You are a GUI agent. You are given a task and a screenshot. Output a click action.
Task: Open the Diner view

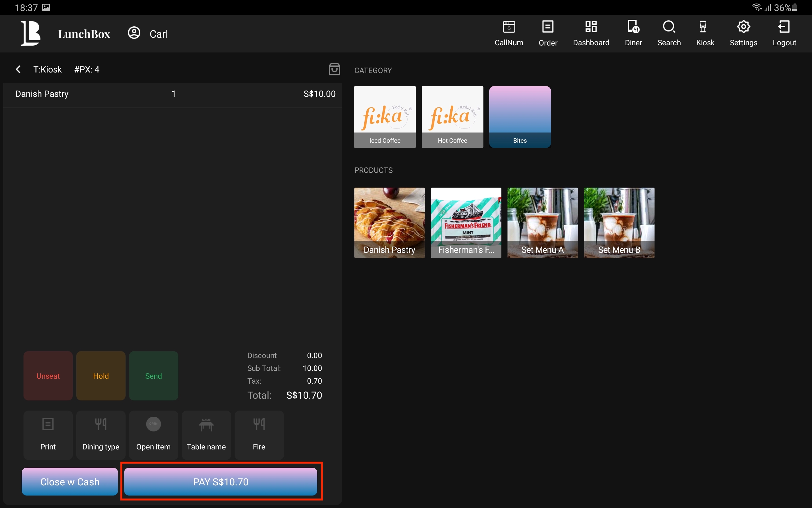click(x=633, y=33)
